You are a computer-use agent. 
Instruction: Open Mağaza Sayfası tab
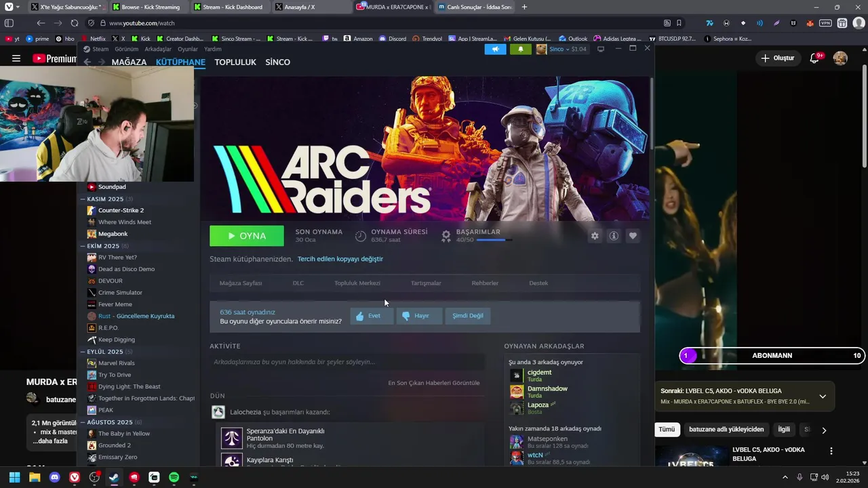(x=241, y=283)
